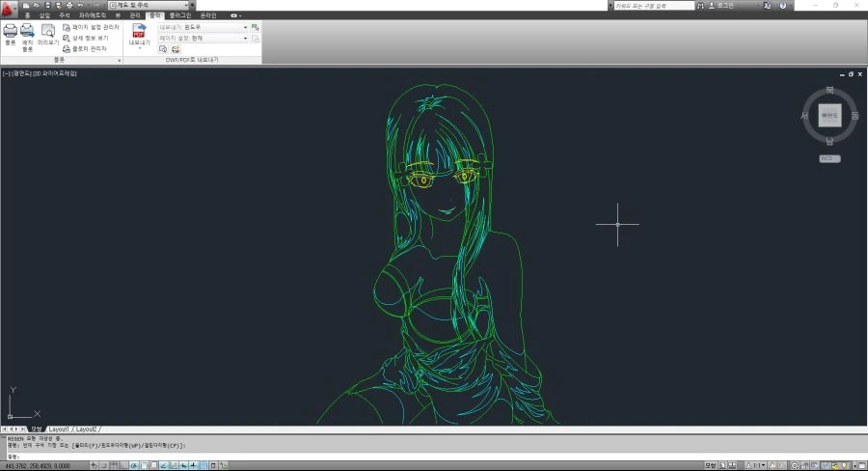Toggle Snap Mode in status bar

104,466
